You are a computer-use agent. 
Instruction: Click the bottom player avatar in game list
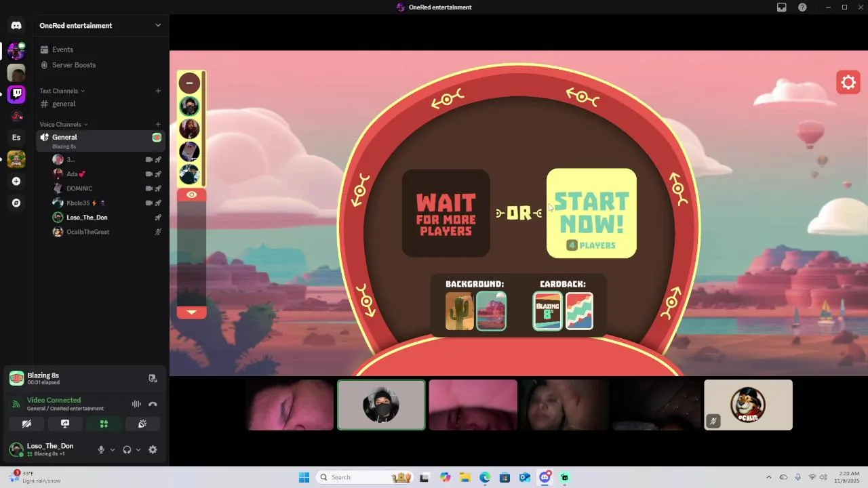[189, 174]
